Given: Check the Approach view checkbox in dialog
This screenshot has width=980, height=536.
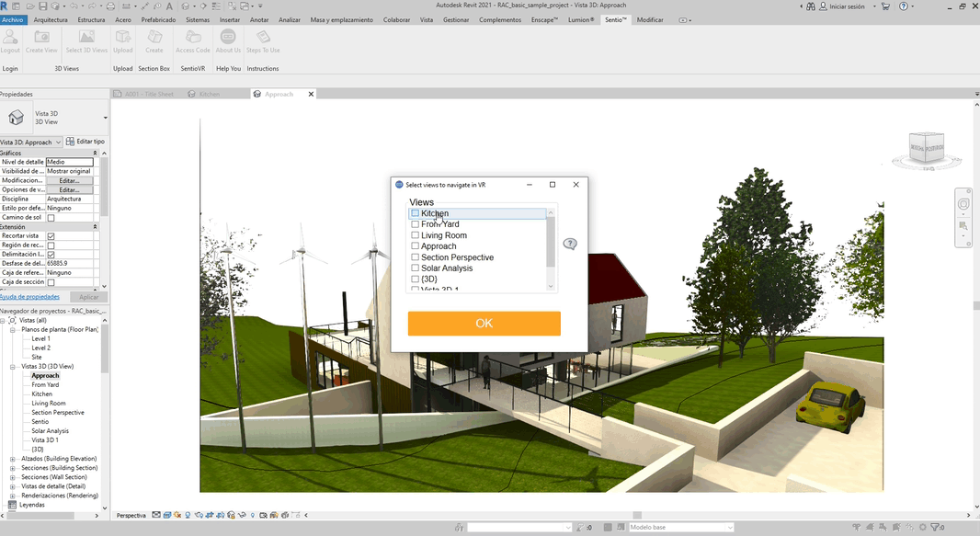Looking at the screenshot, I should (415, 246).
